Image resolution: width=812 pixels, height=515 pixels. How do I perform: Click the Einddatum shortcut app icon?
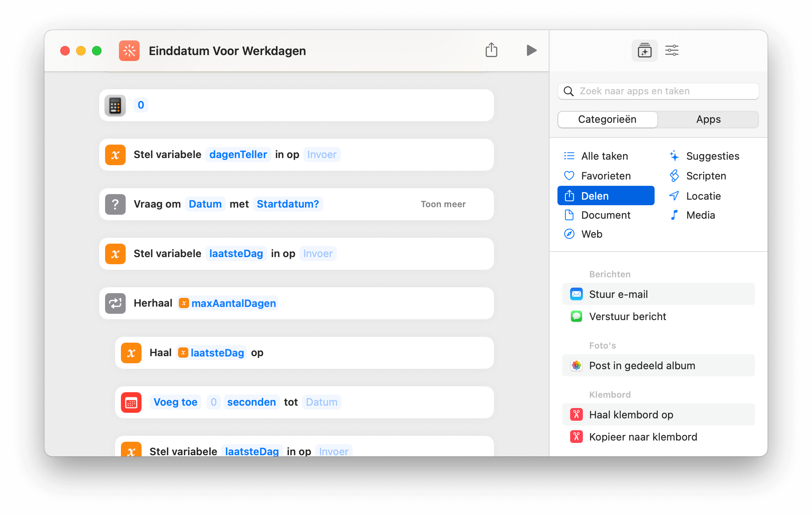[129, 51]
